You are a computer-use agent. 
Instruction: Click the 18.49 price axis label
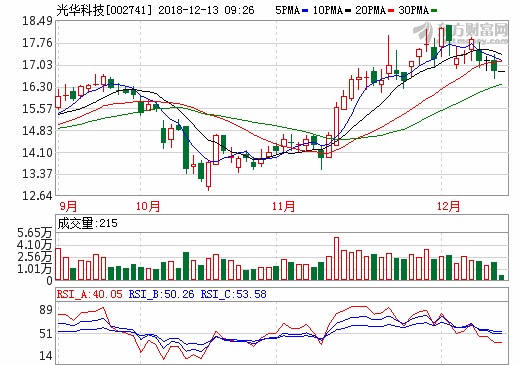click(x=37, y=21)
